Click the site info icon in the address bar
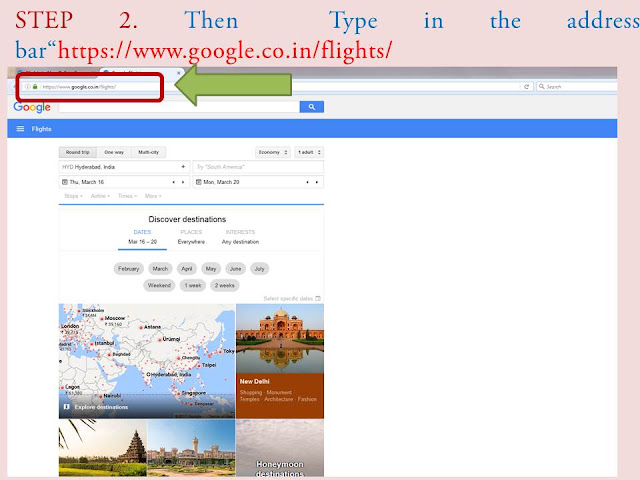The height and width of the screenshot is (480, 640). (27, 87)
